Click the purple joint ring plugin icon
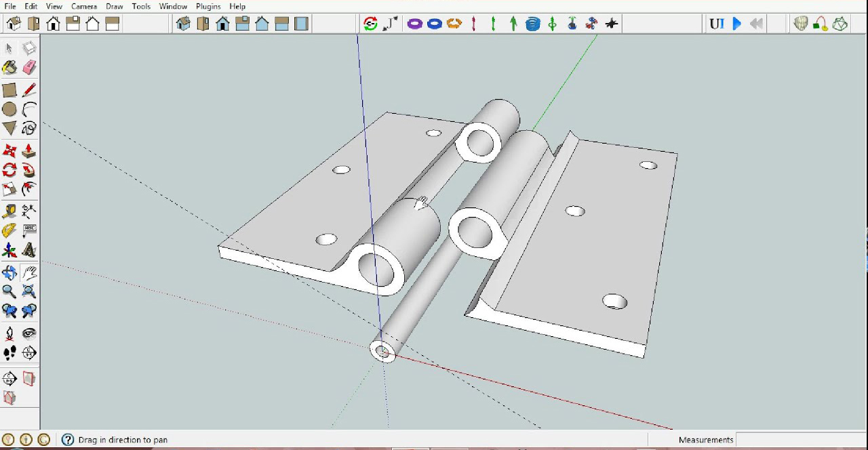868x450 pixels. click(x=413, y=23)
